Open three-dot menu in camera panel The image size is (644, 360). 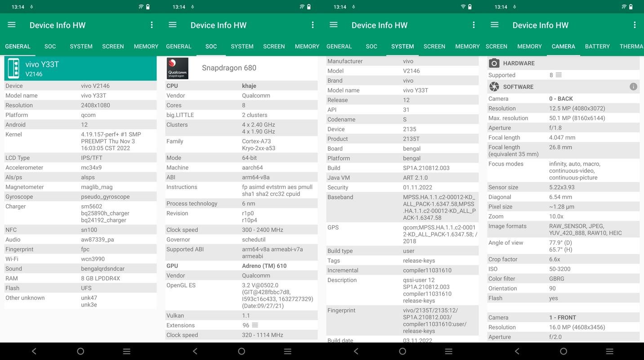pyautogui.click(x=635, y=25)
